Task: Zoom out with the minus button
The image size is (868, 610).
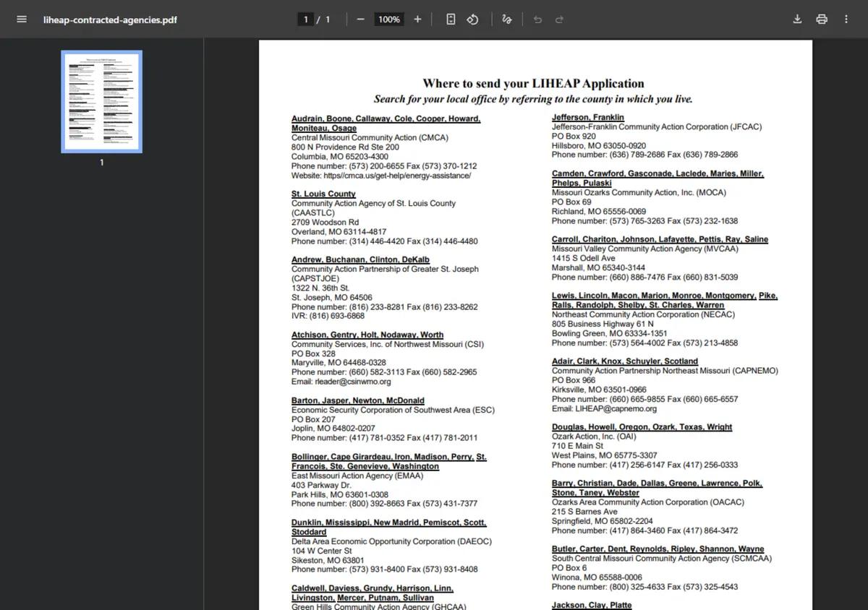Action: coord(360,20)
